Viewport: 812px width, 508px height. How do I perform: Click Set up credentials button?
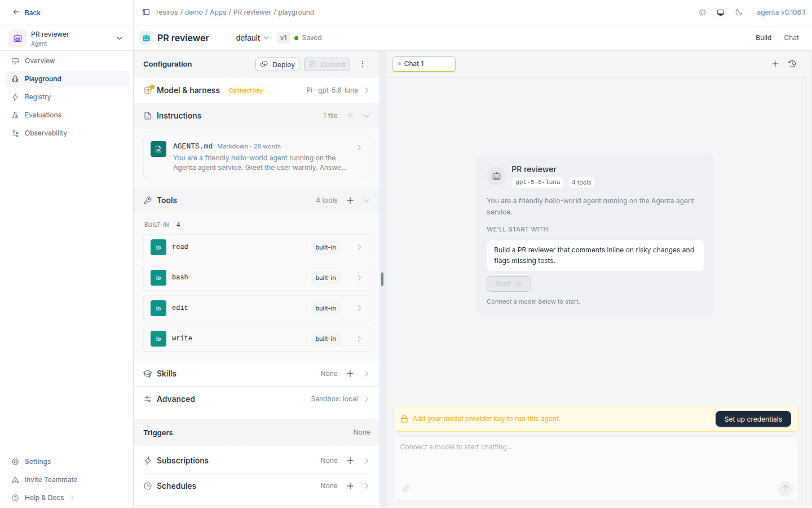tap(753, 419)
